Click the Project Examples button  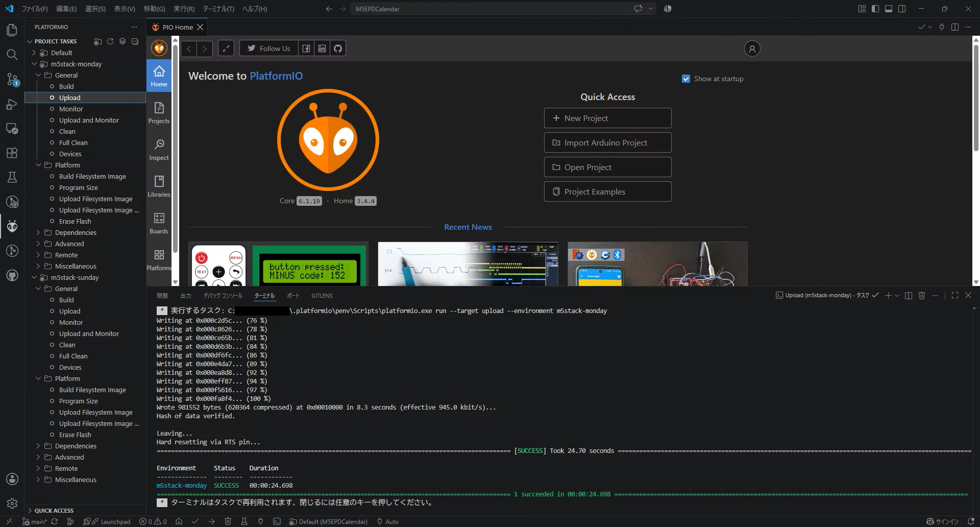pos(607,191)
